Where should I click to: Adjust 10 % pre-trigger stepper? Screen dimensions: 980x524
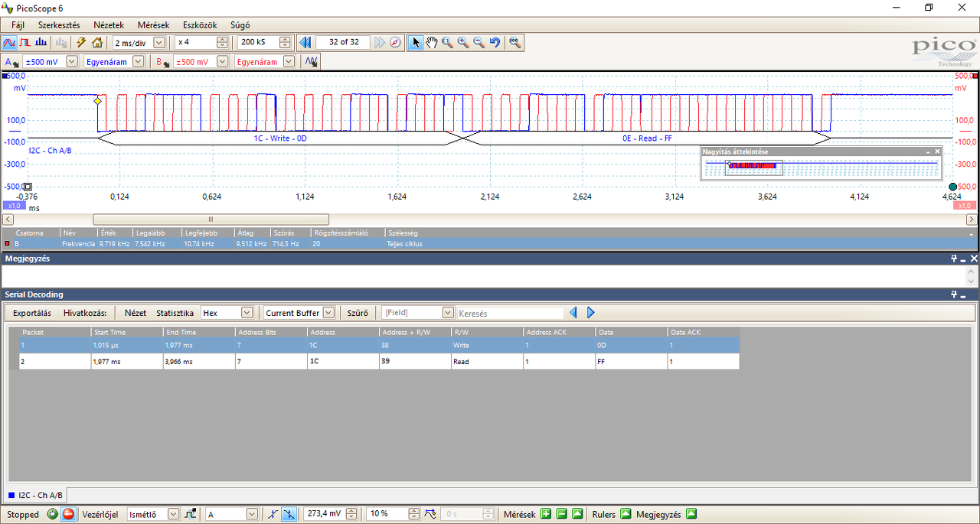click(x=413, y=514)
